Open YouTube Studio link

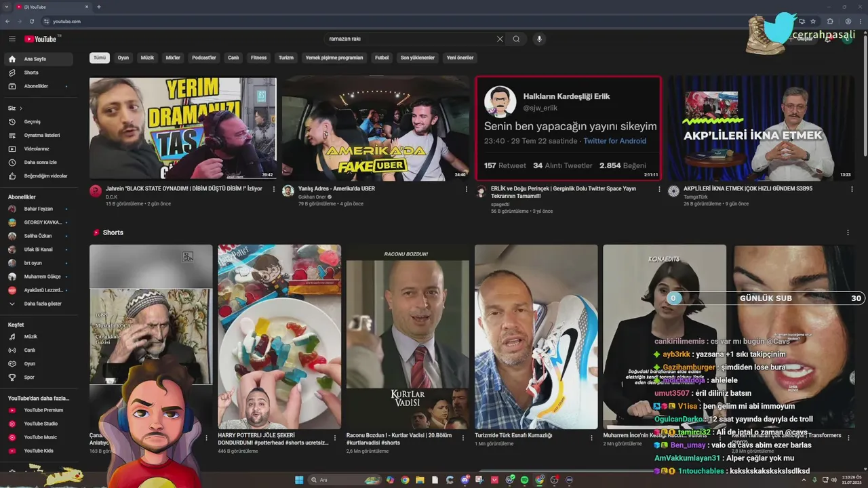click(x=40, y=424)
